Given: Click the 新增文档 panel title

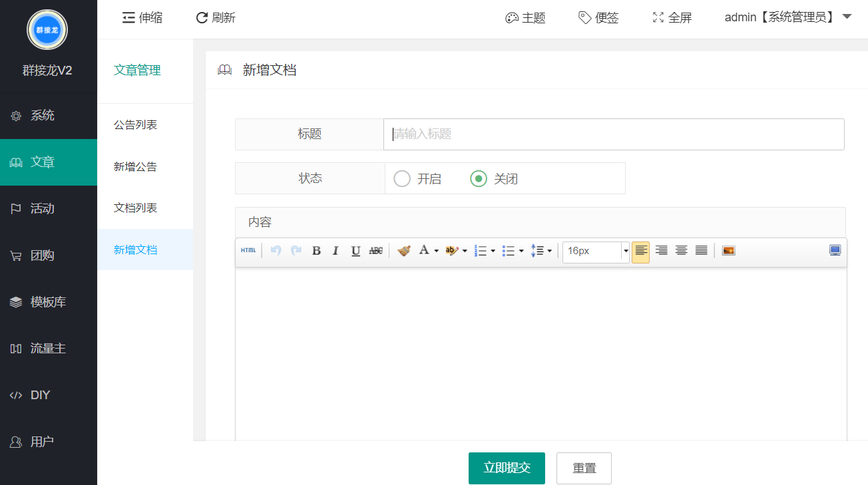Looking at the screenshot, I should (270, 70).
